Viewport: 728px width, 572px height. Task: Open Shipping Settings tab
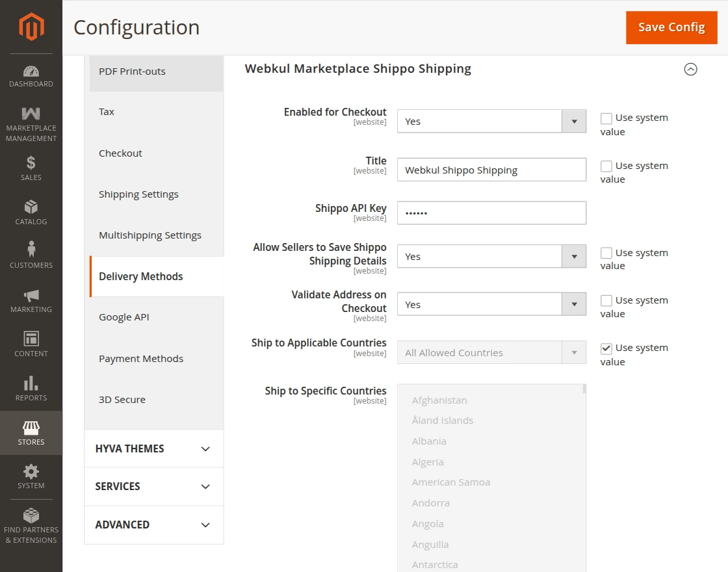pyautogui.click(x=157, y=194)
